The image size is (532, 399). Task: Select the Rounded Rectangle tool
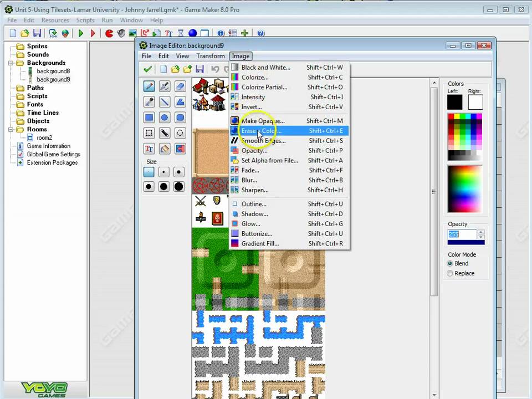pyautogui.click(x=180, y=117)
